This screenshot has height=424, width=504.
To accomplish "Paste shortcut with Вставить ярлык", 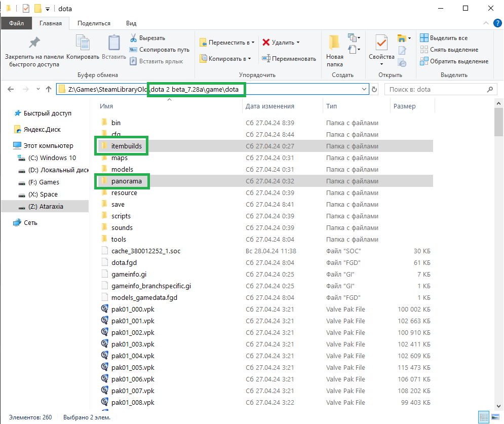I will [156, 61].
